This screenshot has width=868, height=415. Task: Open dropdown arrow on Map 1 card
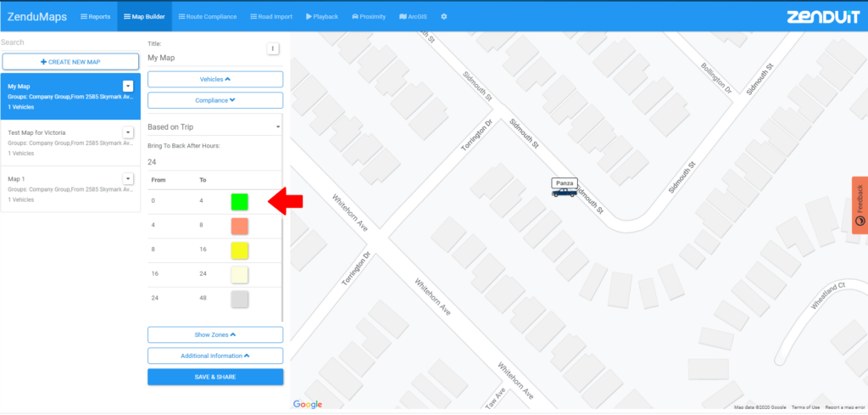click(128, 178)
